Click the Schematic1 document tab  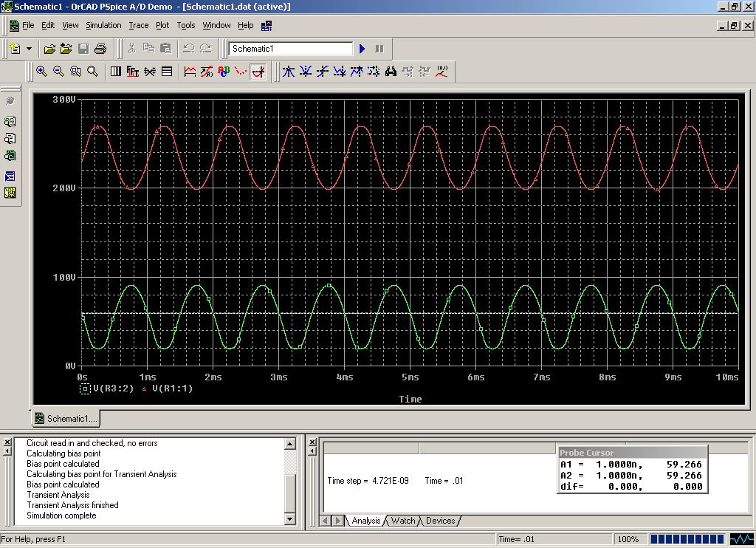coord(66,418)
